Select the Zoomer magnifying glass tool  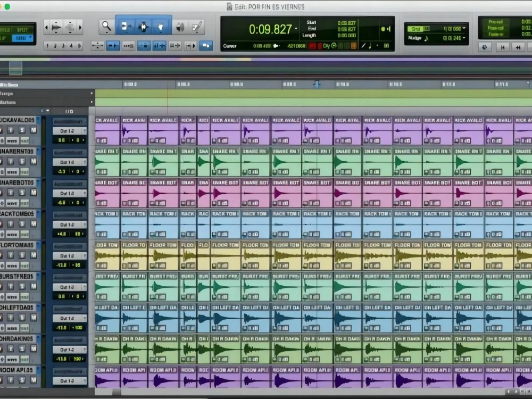(x=106, y=26)
